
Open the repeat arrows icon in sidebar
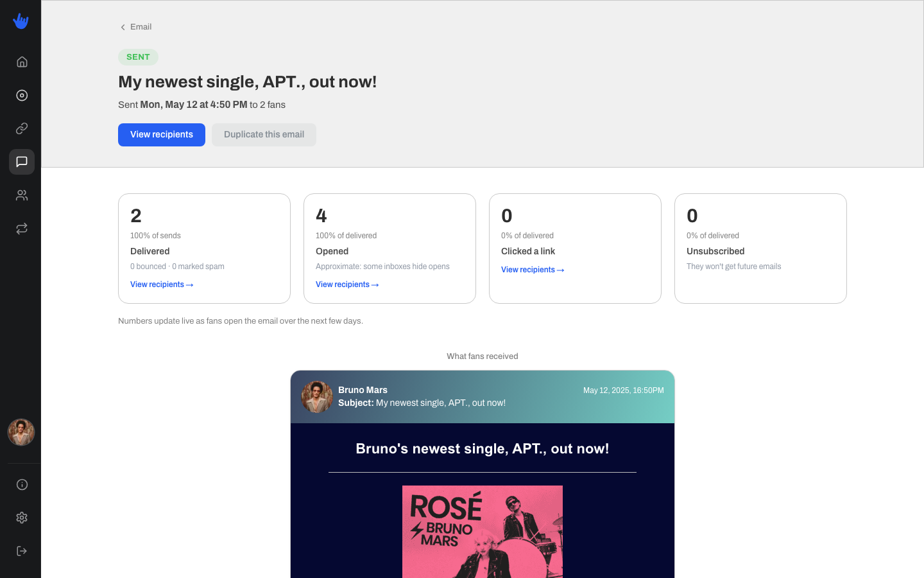[x=22, y=229]
